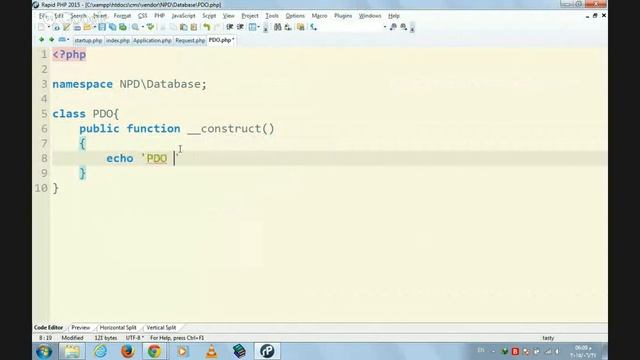This screenshot has height=360, width=640.
Task: Open the Macro menu
Action: click(319, 16)
